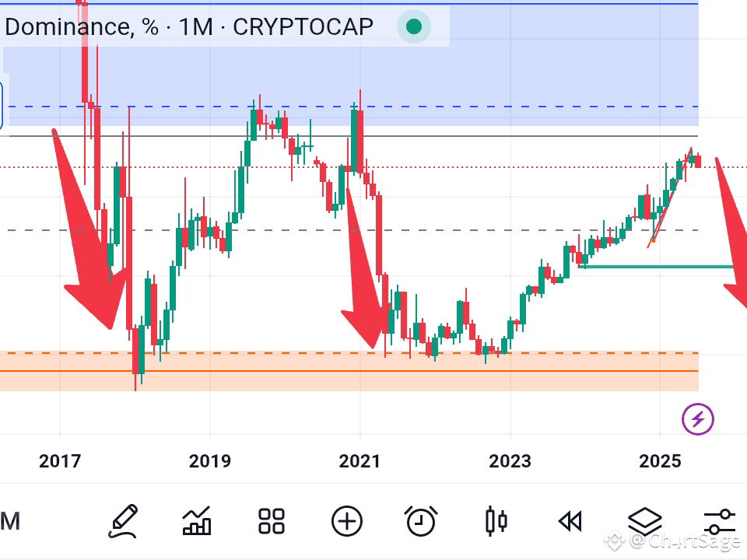Open the drawing tools pencil icon

[x=124, y=521]
